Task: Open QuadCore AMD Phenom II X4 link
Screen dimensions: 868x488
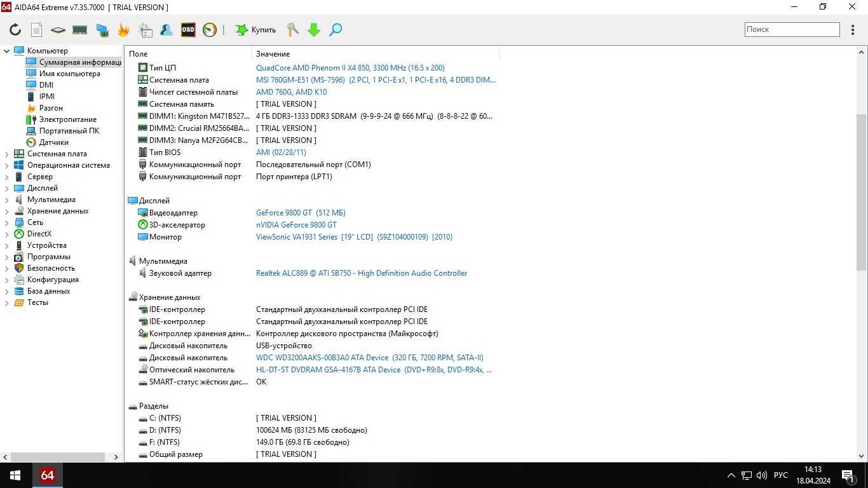Action: (x=350, y=68)
